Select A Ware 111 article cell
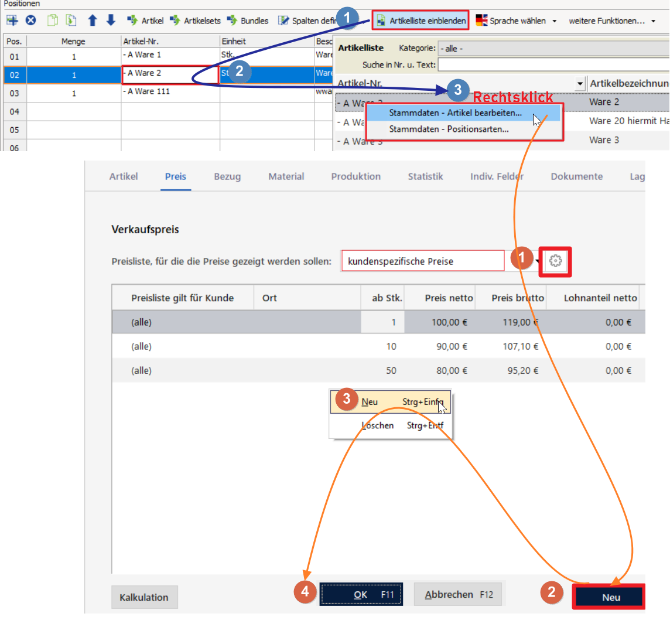The width and height of the screenshot is (670, 644). 170,93
